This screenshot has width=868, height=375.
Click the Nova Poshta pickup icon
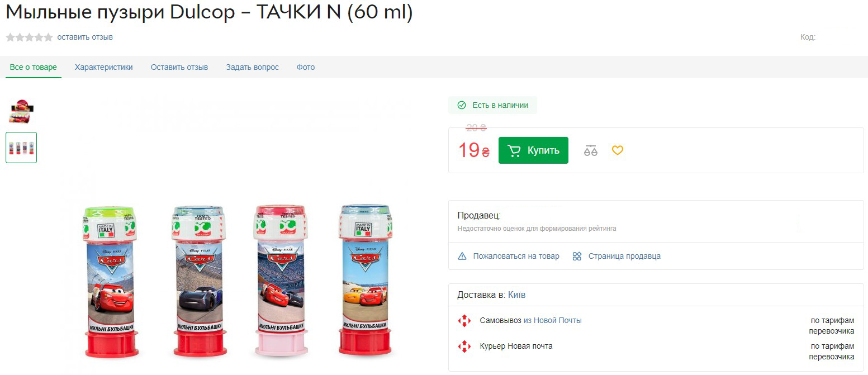click(464, 321)
